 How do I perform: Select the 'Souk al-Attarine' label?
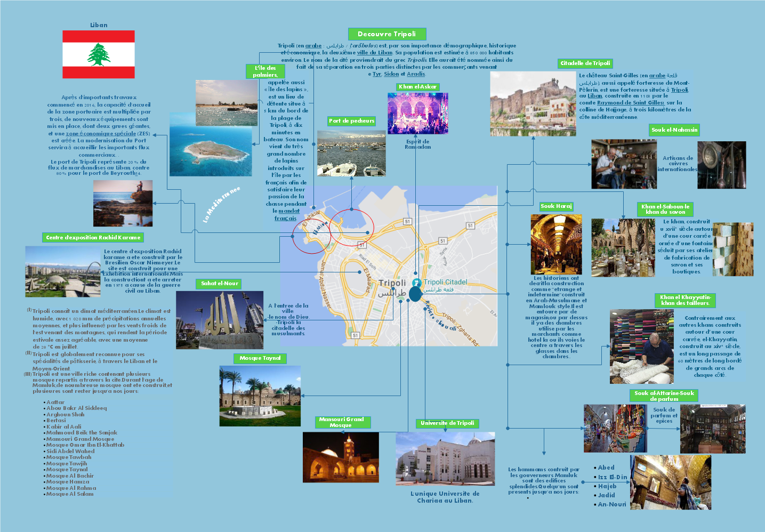[664, 396]
